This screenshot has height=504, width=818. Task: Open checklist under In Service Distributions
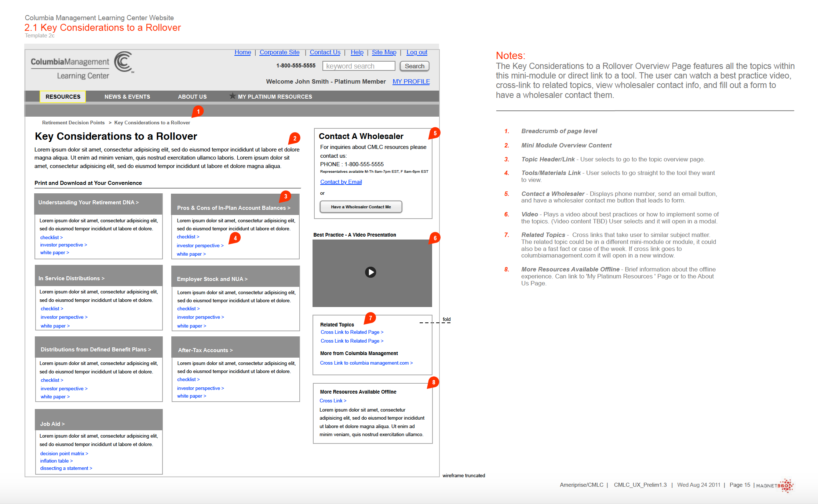(x=52, y=308)
